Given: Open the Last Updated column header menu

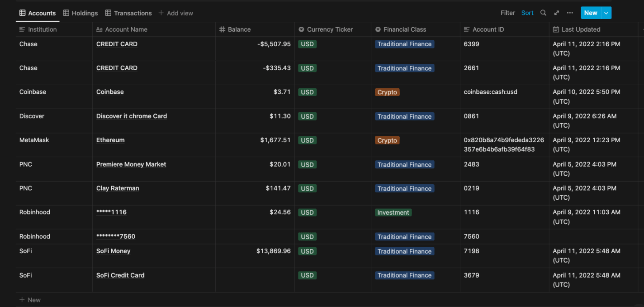Looking at the screenshot, I should tap(593, 29).
